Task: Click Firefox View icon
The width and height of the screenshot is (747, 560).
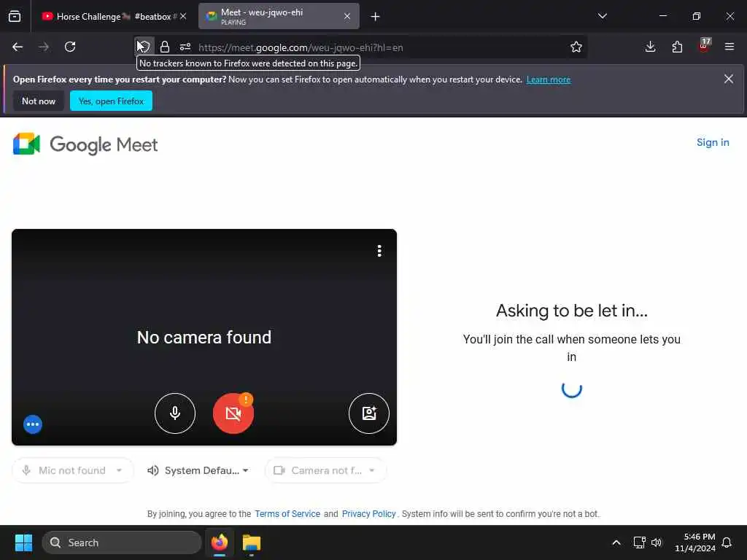Action: [15, 17]
